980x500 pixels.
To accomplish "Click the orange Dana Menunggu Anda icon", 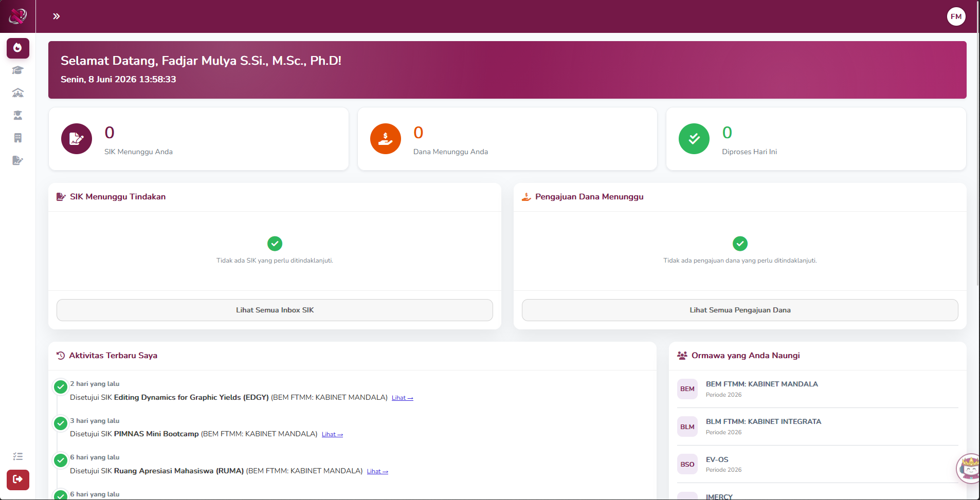I will point(386,139).
